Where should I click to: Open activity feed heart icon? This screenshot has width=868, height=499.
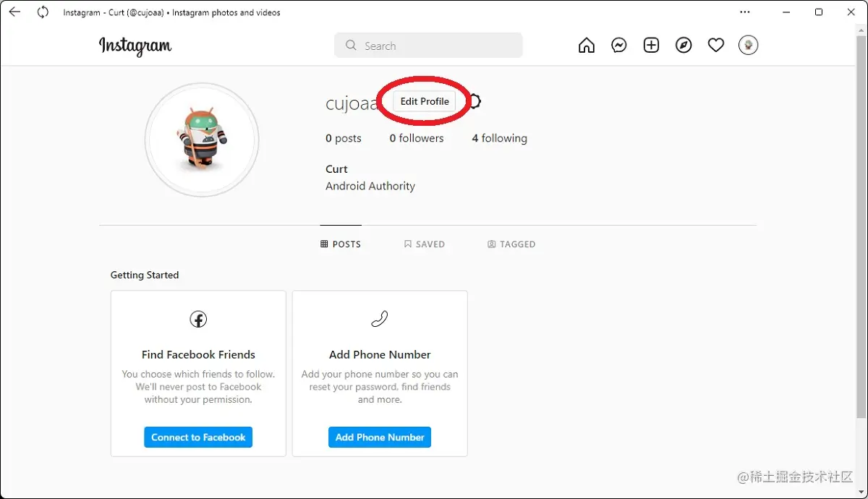(716, 46)
